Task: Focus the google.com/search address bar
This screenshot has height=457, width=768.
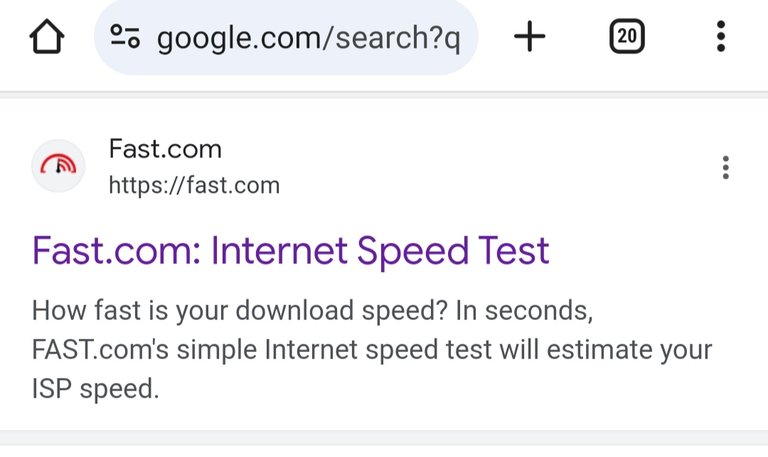Action: (286, 37)
